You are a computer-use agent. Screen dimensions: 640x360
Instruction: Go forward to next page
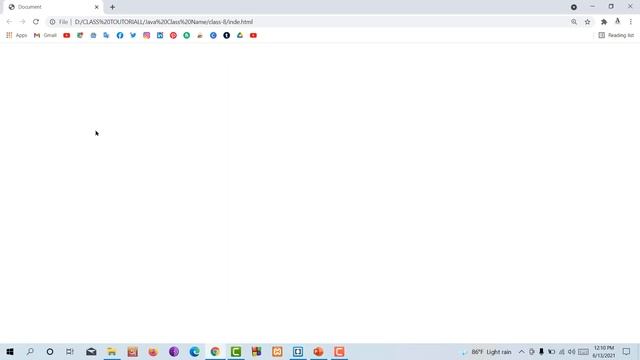22,22
